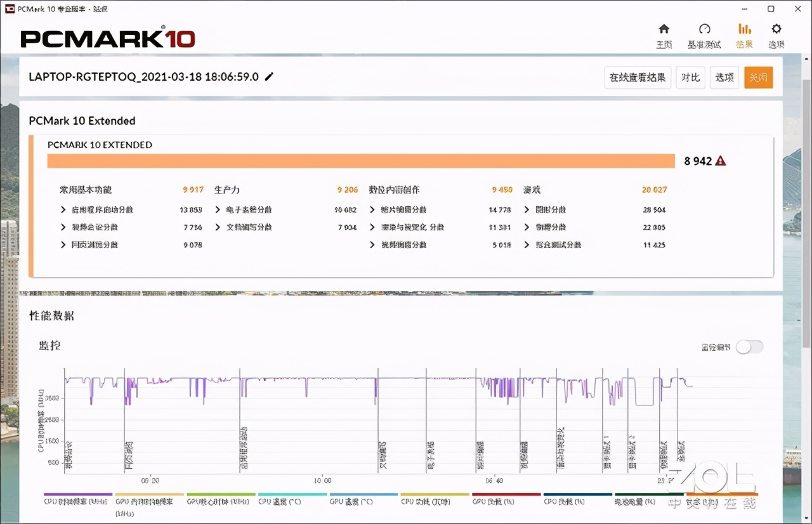Click the 电子表格 marker on the chart
Image resolution: width=812 pixels, height=524 pixels.
point(430,456)
